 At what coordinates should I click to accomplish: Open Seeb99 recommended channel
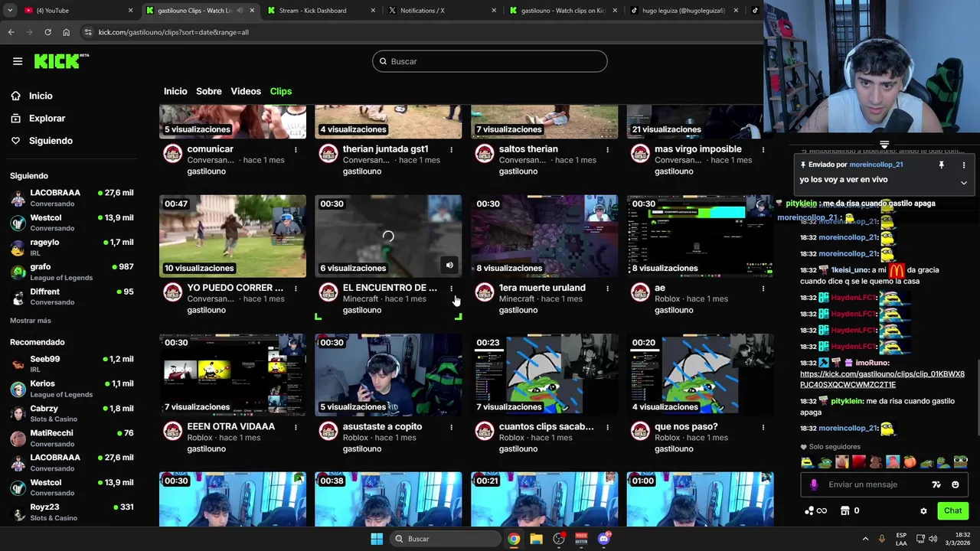71,364
